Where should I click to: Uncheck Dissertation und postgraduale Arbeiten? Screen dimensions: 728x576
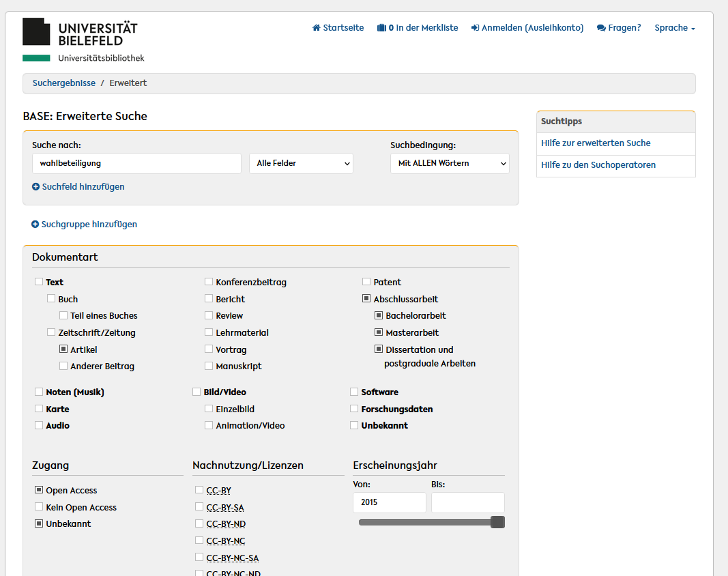pos(379,348)
